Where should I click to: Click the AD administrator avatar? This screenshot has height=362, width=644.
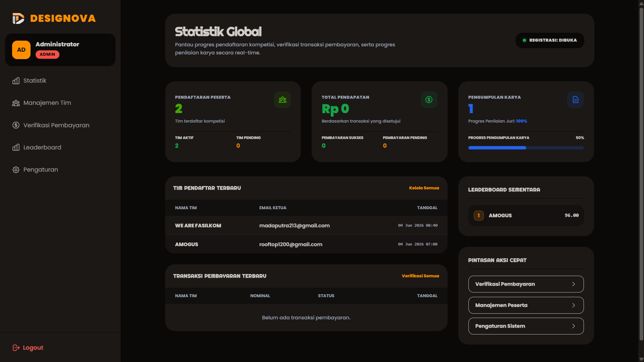21,50
